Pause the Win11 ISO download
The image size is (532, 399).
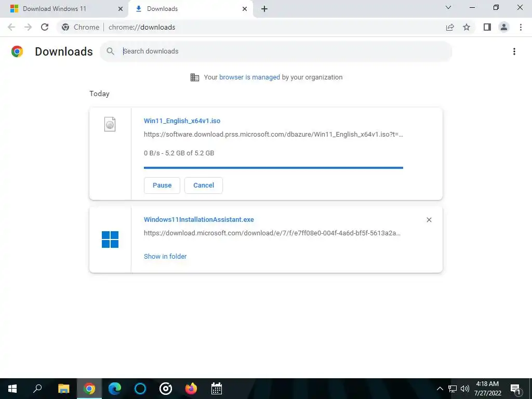(x=162, y=185)
